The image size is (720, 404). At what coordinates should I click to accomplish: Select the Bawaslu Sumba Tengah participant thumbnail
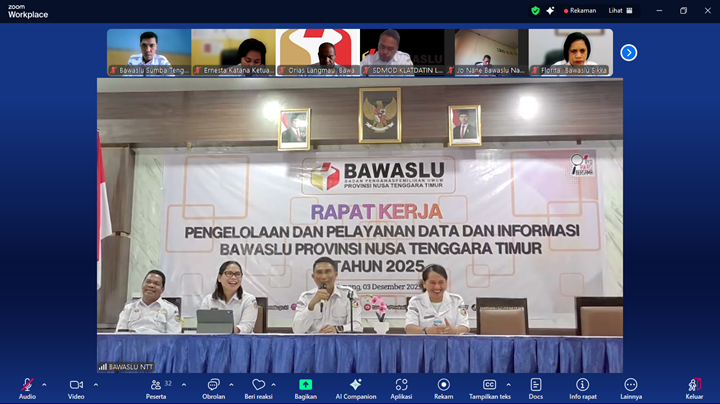tap(149, 52)
